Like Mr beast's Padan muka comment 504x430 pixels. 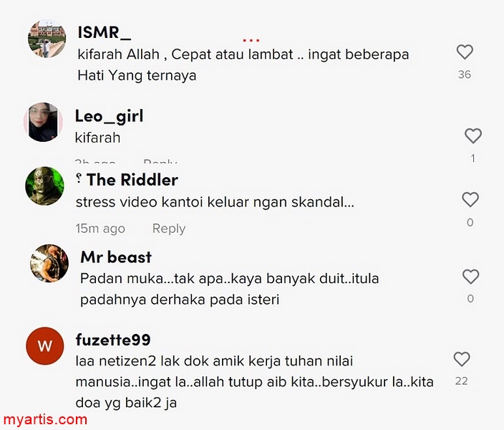click(470, 277)
